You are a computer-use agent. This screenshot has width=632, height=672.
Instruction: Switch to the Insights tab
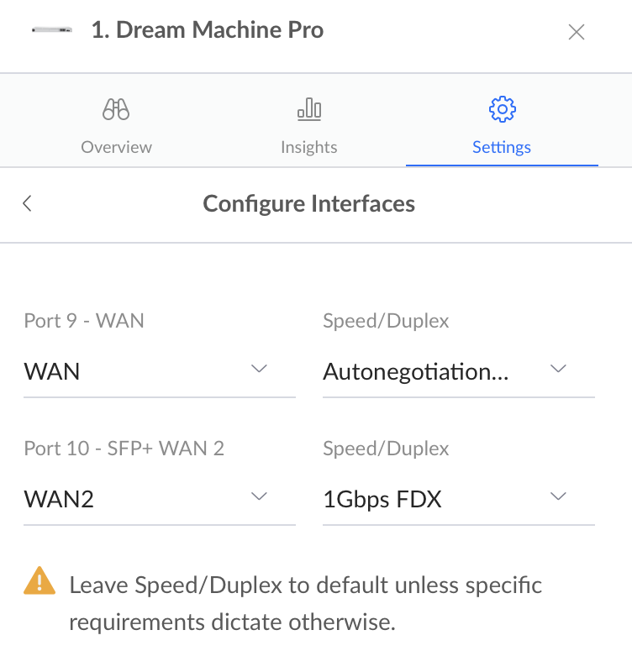tap(309, 147)
